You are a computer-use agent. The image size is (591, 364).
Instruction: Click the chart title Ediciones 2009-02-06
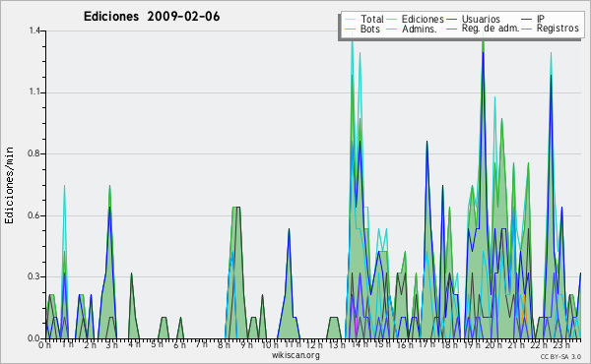pyautogui.click(x=152, y=17)
